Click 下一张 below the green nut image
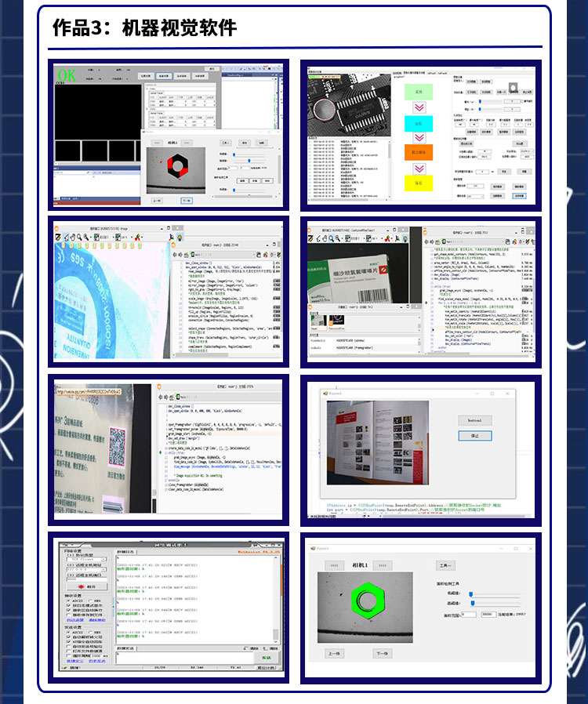 (x=381, y=653)
